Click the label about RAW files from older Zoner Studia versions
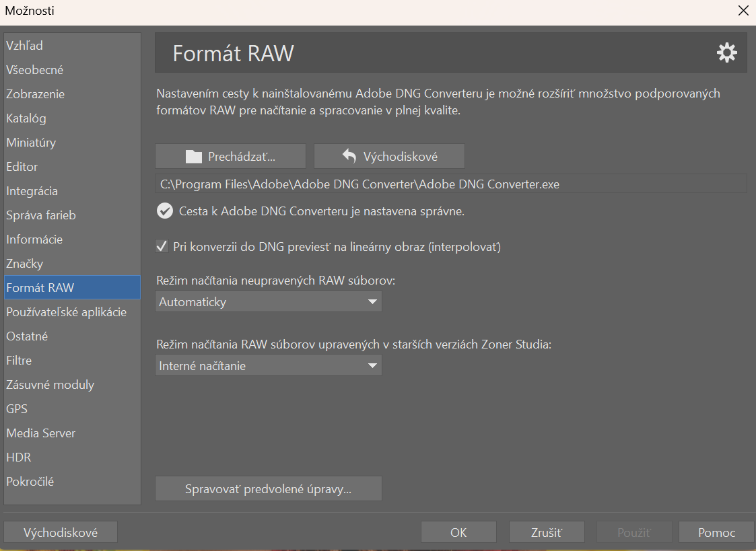 click(354, 344)
